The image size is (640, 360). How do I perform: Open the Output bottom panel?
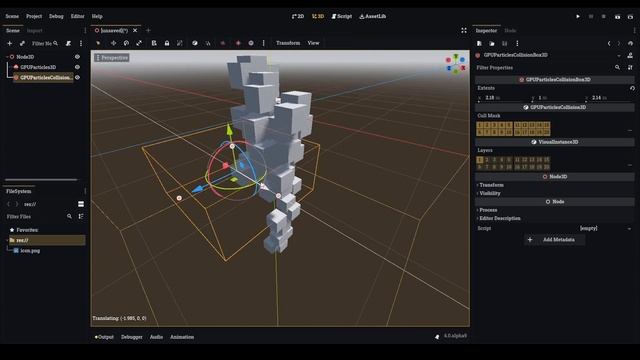[x=104, y=337]
